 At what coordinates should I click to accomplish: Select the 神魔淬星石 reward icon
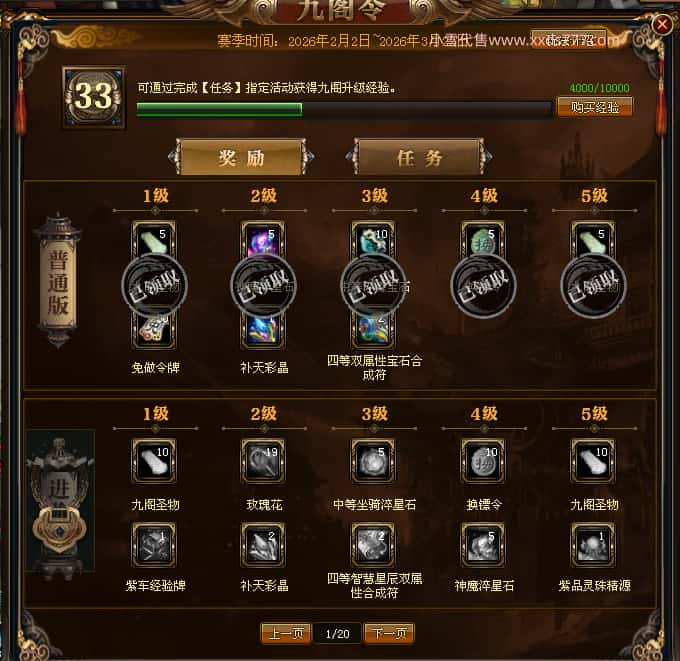tap(483, 545)
